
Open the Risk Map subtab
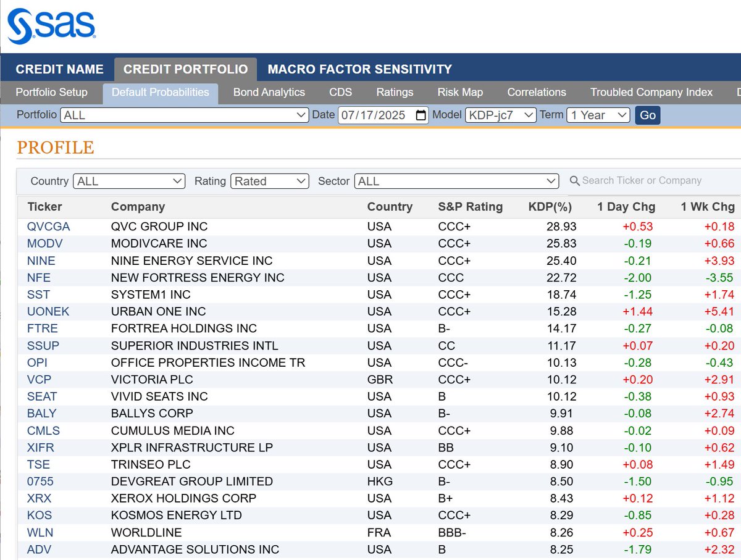460,92
